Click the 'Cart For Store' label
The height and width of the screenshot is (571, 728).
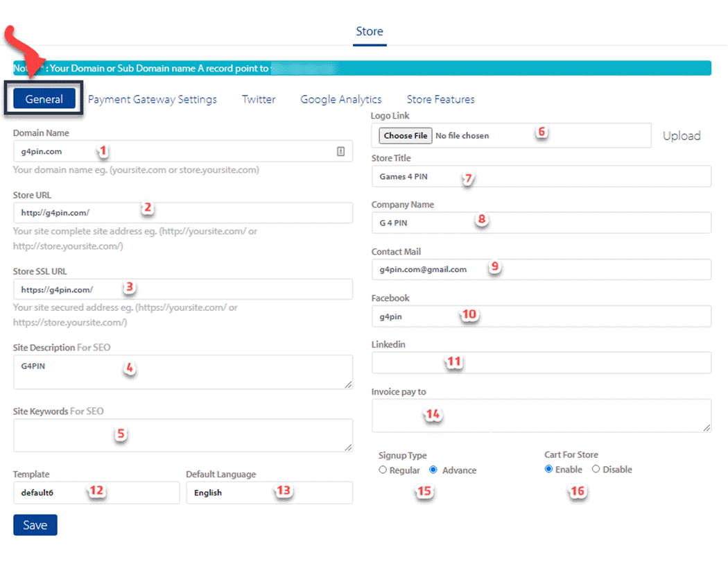[x=571, y=454]
